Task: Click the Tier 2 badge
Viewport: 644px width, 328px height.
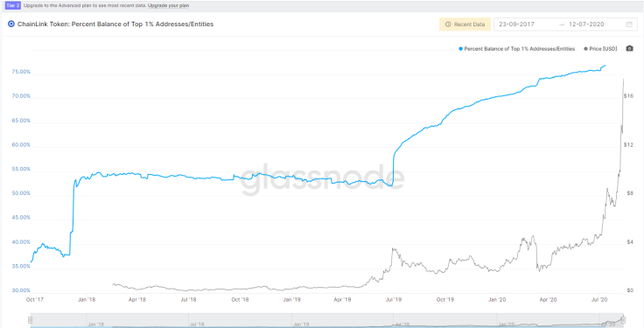Action: tap(13, 6)
